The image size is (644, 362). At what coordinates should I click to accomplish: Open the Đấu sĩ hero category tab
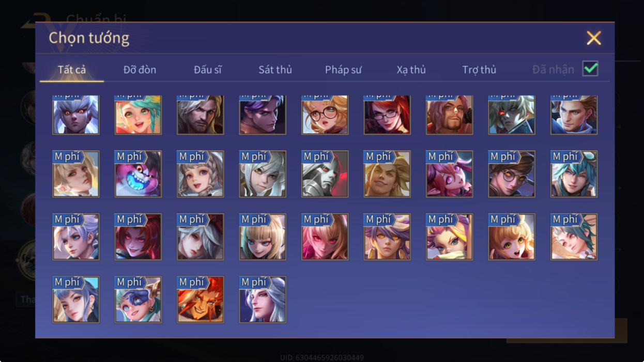coord(208,70)
